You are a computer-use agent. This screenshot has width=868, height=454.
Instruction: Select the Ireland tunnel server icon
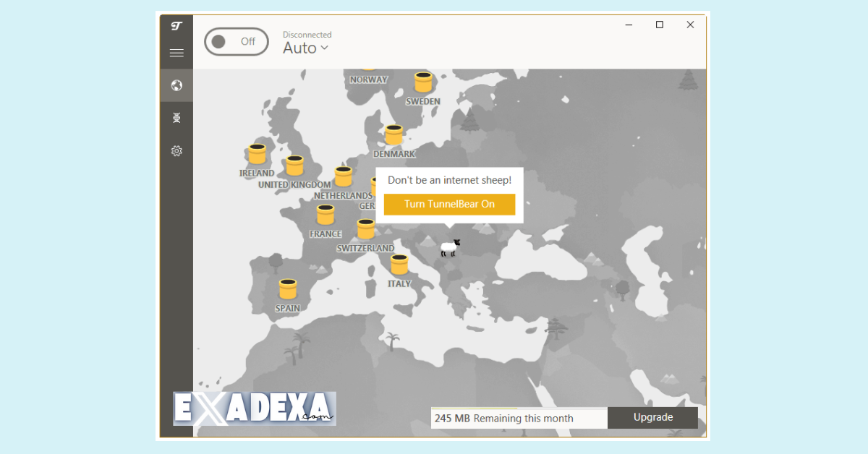point(257,154)
